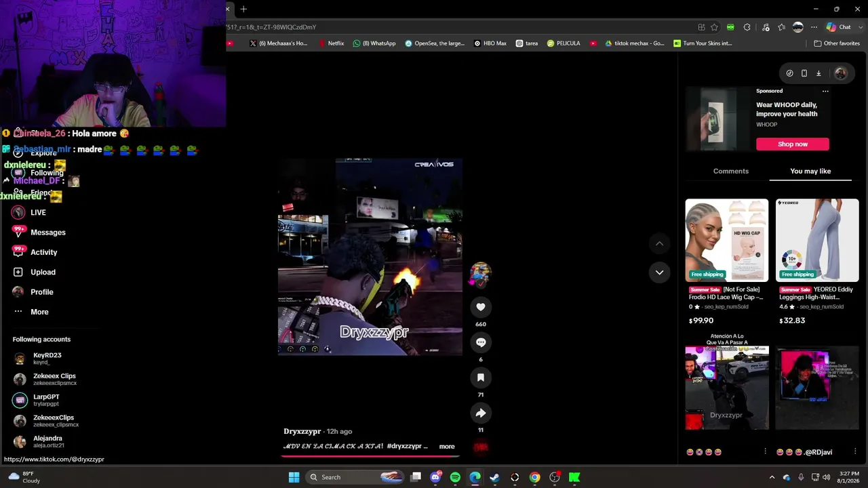Click the #dryxzzypr hashtag in caption

tap(404, 446)
